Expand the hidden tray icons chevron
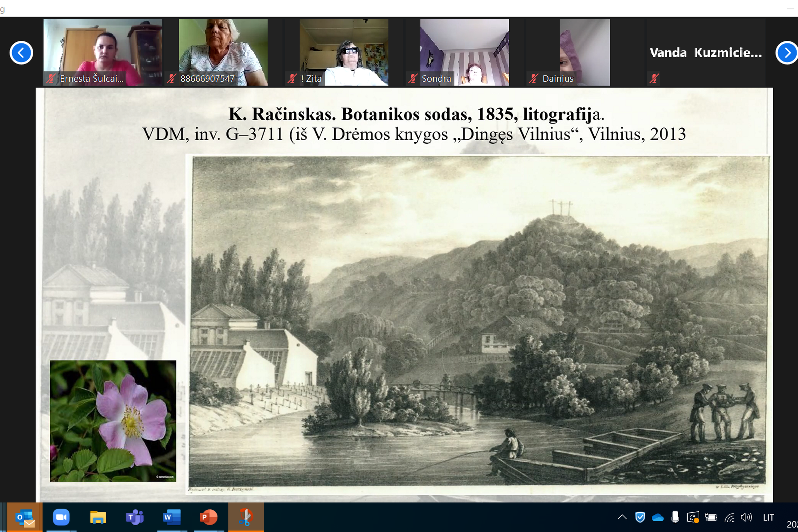 (622, 517)
